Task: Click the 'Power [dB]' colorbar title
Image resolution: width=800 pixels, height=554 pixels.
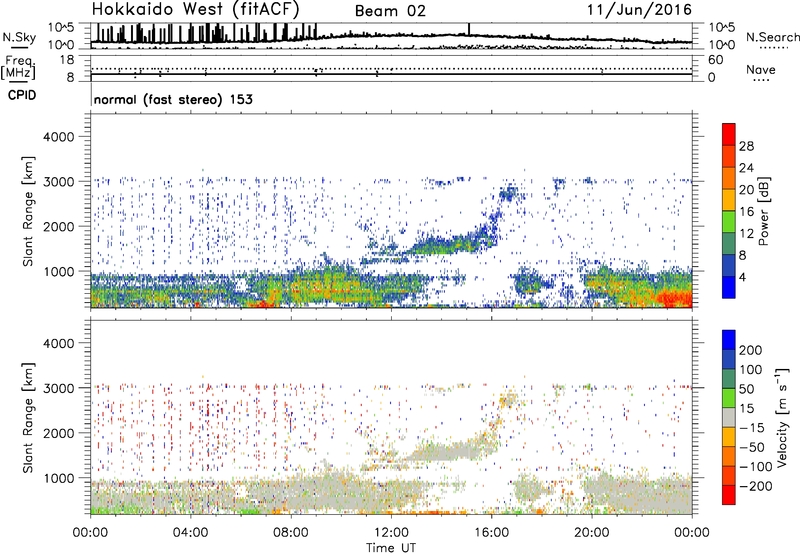Action: coord(764,211)
